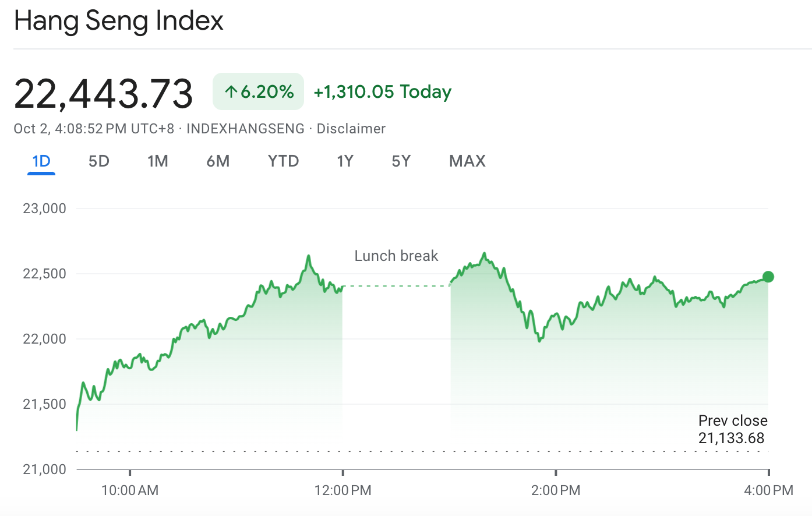Image resolution: width=812 pixels, height=516 pixels.
Task: Click the green up-arrow icon
Action: click(231, 92)
